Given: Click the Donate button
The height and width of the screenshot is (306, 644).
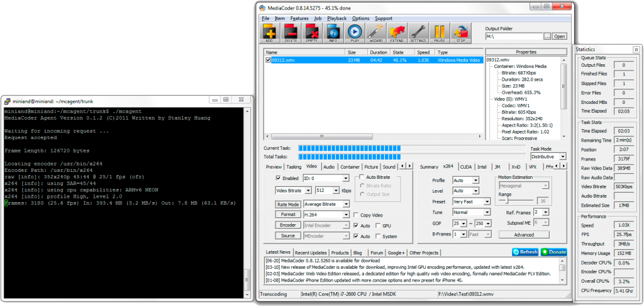Looking at the screenshot, I should 553,252.
